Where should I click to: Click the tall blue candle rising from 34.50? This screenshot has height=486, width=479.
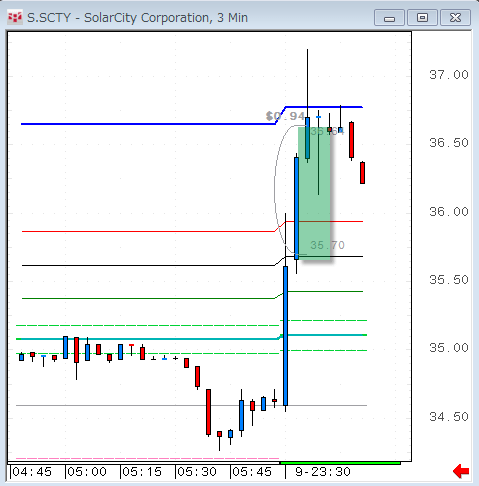click(x=286, y=336)
